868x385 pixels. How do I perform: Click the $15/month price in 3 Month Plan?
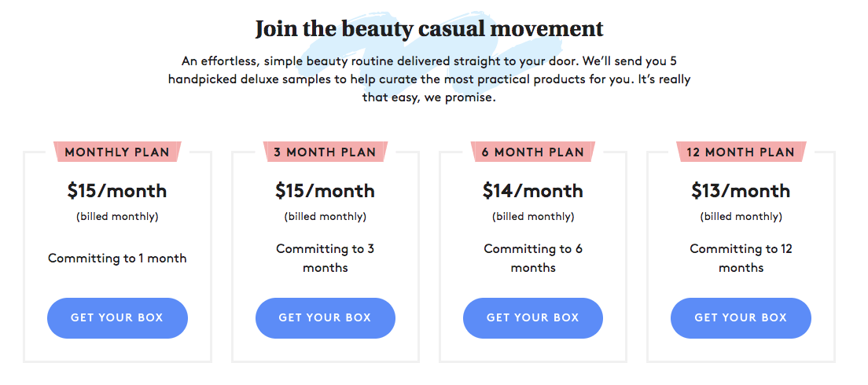pyautogui.click(x=325, y=191)
